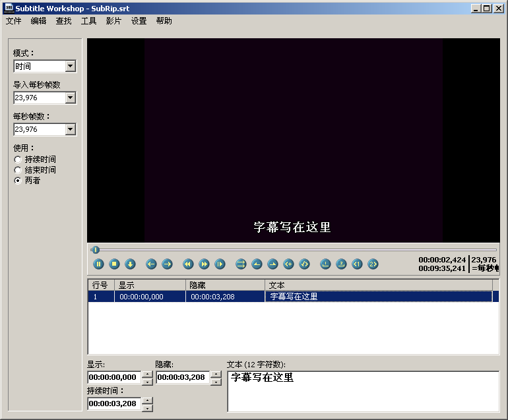
Task: Click the 00:00:03,208 cell in the list
Action: (x=225, y=297)
